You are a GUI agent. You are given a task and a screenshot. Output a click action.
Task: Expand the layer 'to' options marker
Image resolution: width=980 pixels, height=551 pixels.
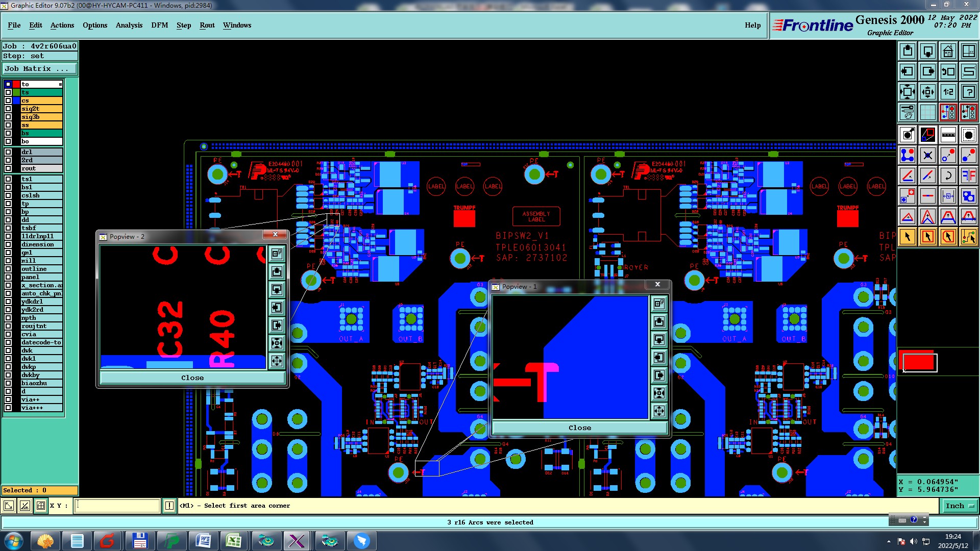coord(60,84)
